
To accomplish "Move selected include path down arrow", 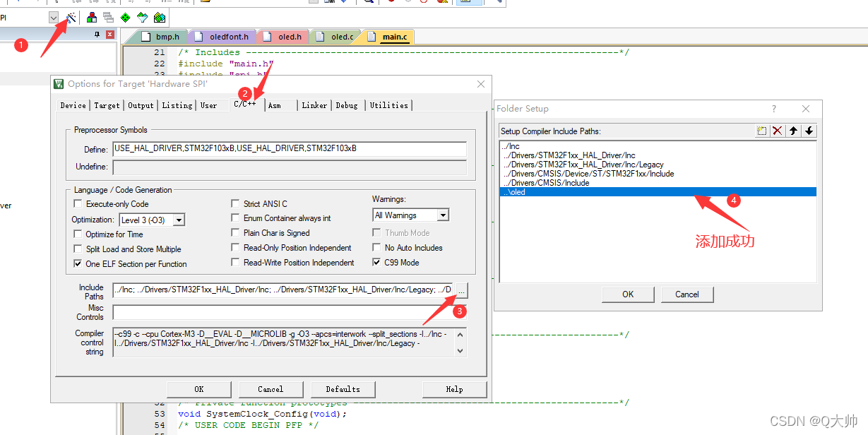I will (x=809, y=131).
